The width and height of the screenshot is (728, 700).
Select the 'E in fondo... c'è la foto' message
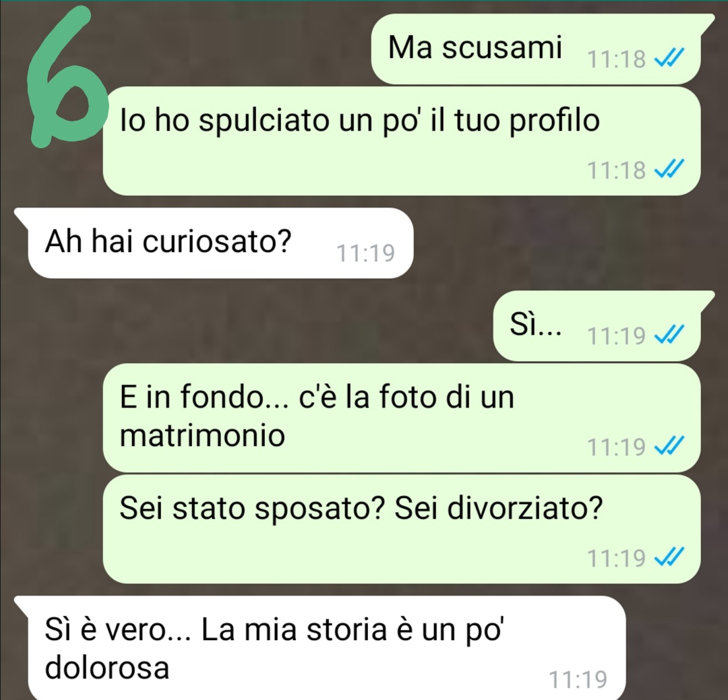tap(402, 418)
